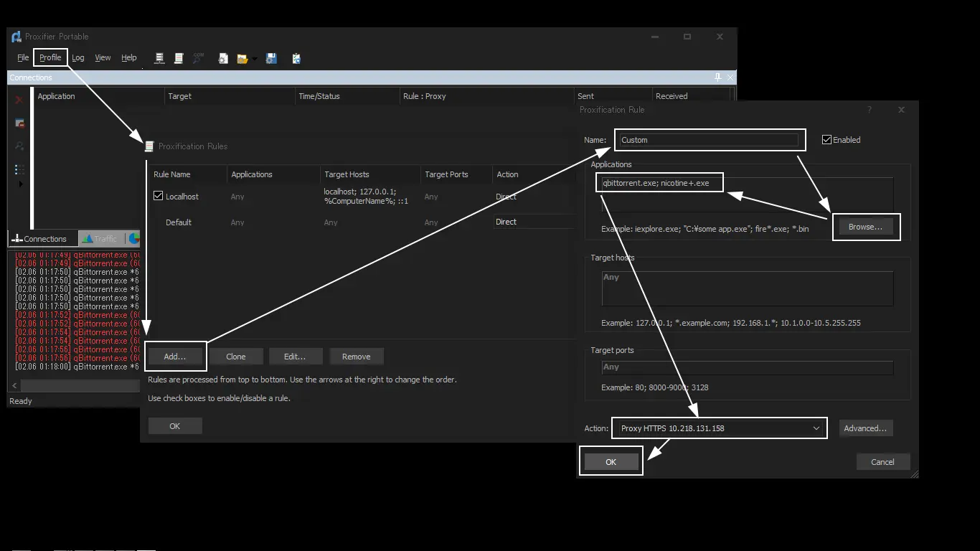Click OK in Proxification Rule dialog

[611, 462]
